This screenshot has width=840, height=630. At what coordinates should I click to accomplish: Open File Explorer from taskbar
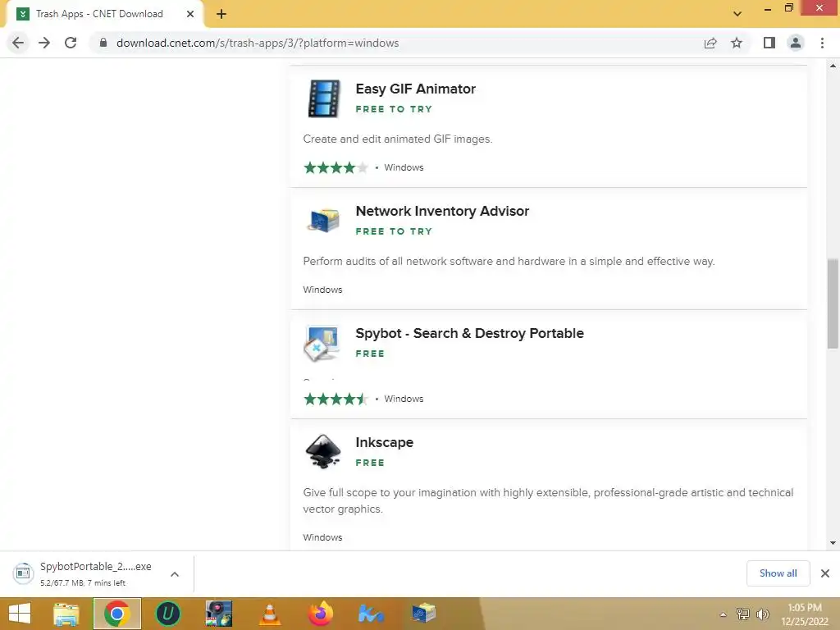pyautogui.click(x=66, y=614)
